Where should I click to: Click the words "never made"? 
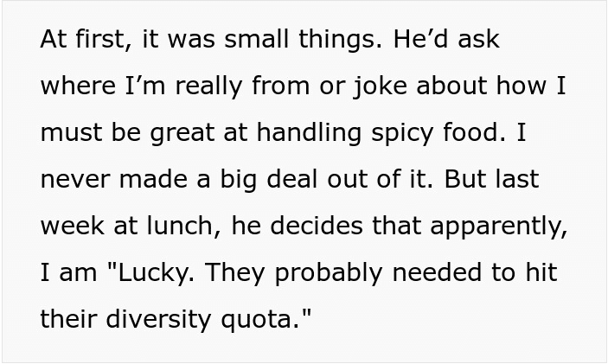[x=114, y=179]
